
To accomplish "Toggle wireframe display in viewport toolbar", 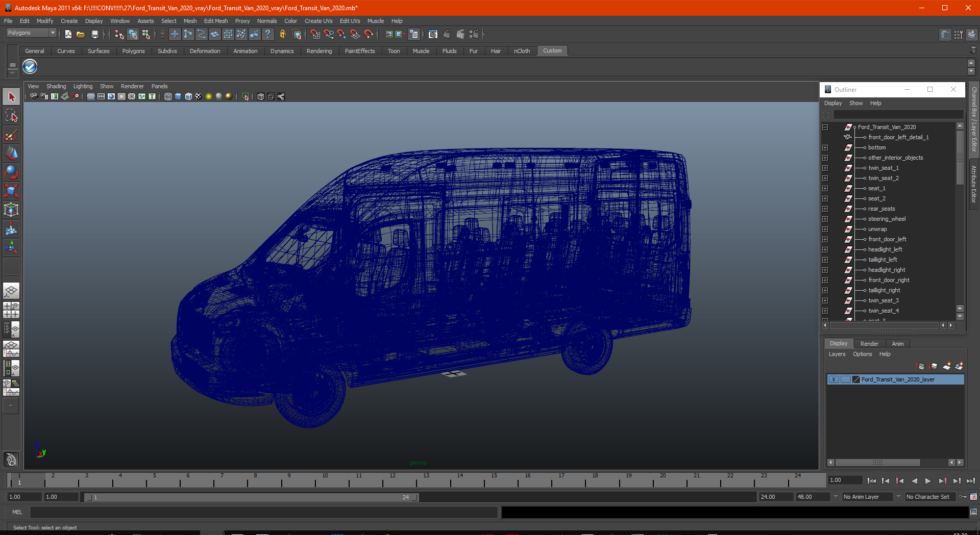I will click(x=168, y=96).
